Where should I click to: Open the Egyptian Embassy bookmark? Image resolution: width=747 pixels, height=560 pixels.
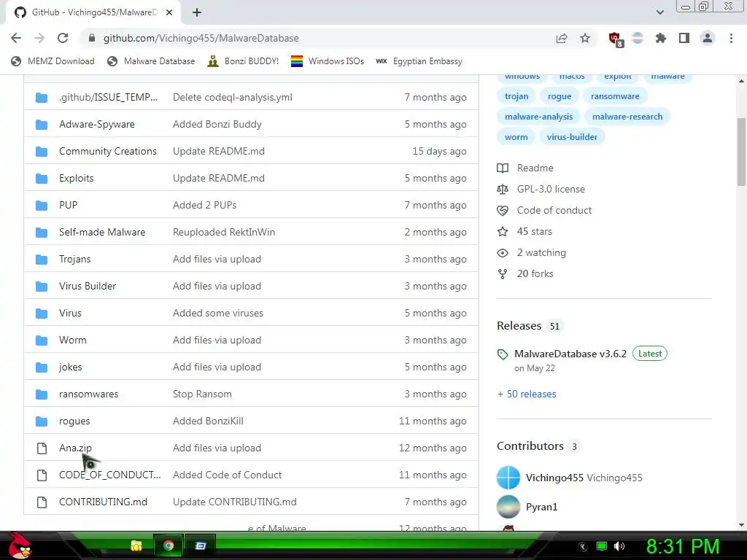tap(419, 61)
